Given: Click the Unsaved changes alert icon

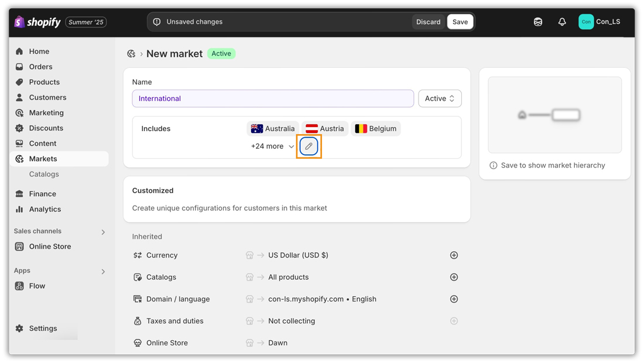Looking at the screenshot, I should click(157, 22).
